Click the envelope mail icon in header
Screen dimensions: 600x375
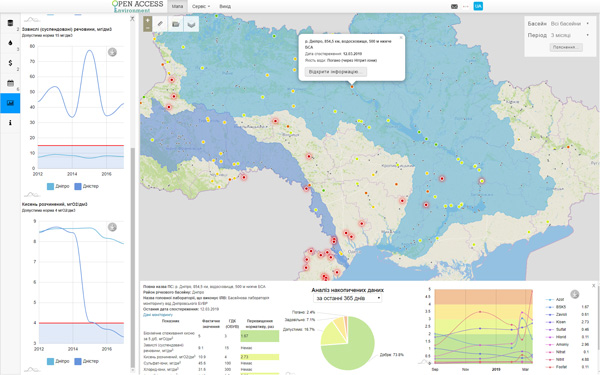[x=454, y=6]
